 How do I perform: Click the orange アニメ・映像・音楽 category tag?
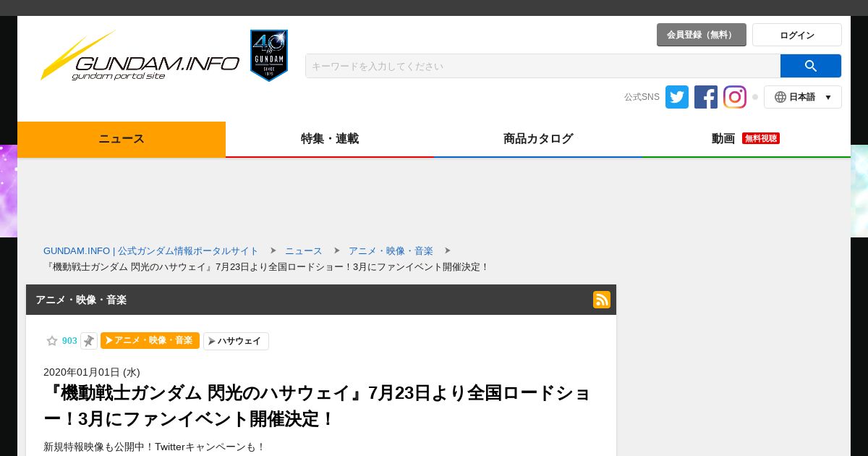pos(150,341)
